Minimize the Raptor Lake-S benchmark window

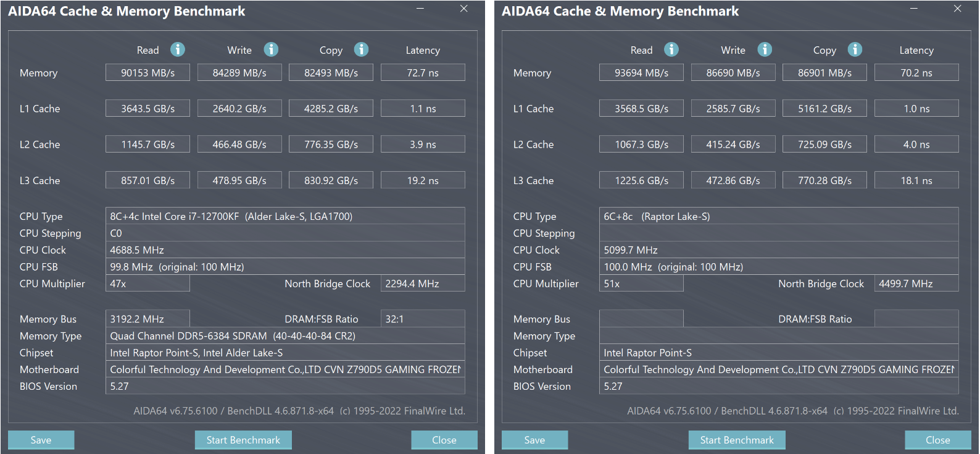click(x=914, y=9)
